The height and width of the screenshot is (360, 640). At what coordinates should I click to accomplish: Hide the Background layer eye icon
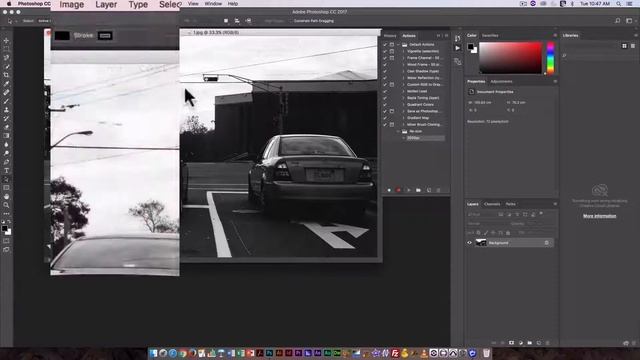469,243
